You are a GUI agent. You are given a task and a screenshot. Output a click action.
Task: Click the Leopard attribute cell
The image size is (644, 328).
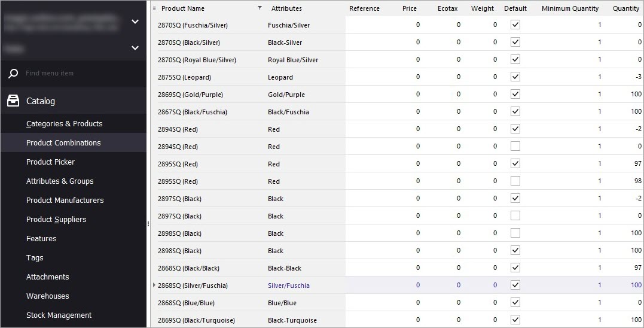pyautogui.click(x=280, y=77)
